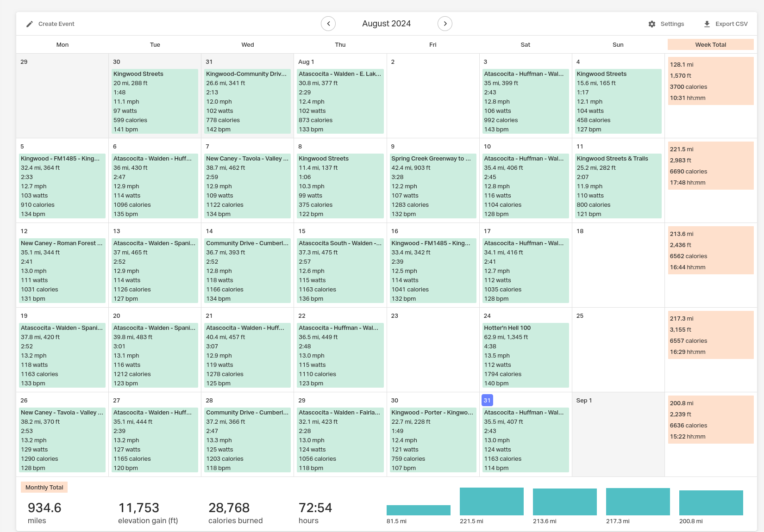Open Settings via the gear icon
764x532 pixels.
point(652,24)
